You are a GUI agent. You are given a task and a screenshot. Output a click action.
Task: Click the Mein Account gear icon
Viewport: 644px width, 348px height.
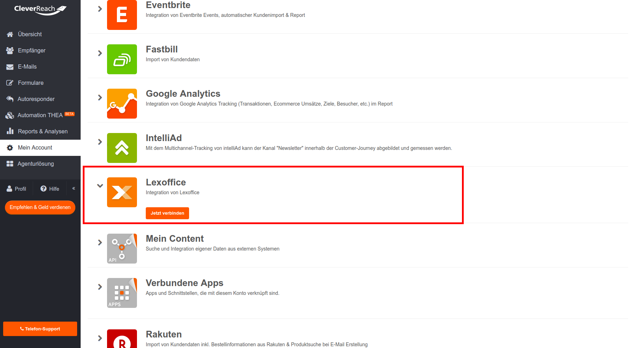[10, 148]
